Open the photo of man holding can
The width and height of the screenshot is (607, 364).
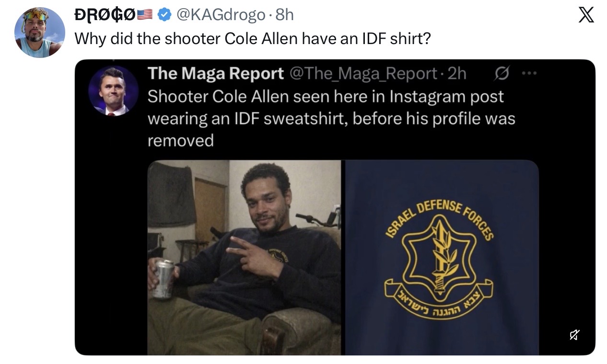click(x=244, y=258)
